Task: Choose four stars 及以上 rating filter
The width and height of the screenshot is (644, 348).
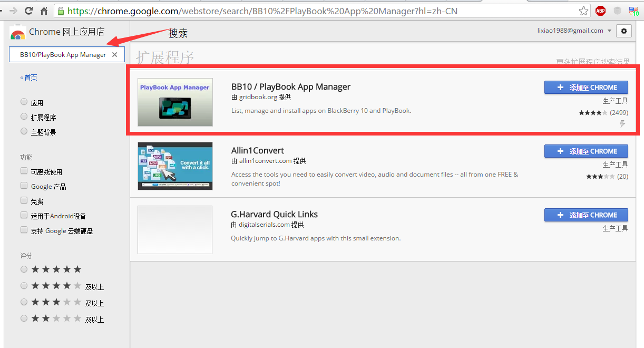Action: [x=24, y=286]
